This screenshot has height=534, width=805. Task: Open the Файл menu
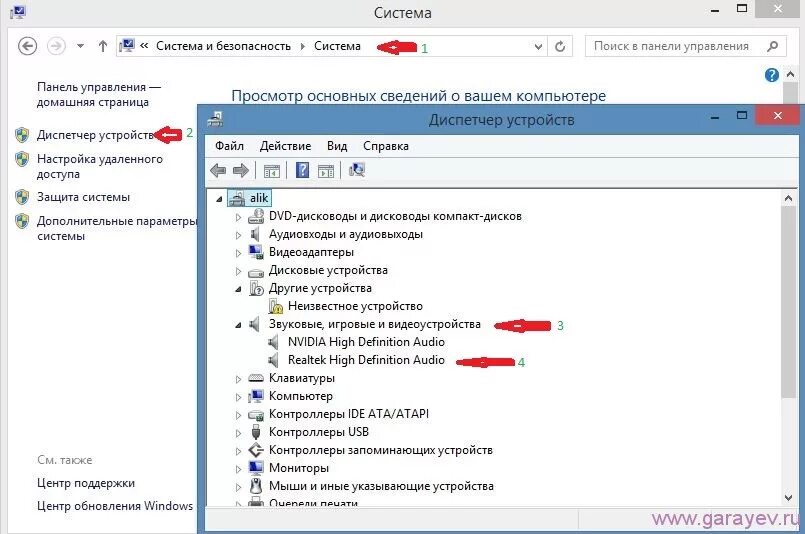pyautogui.click(x=229, y=146)
